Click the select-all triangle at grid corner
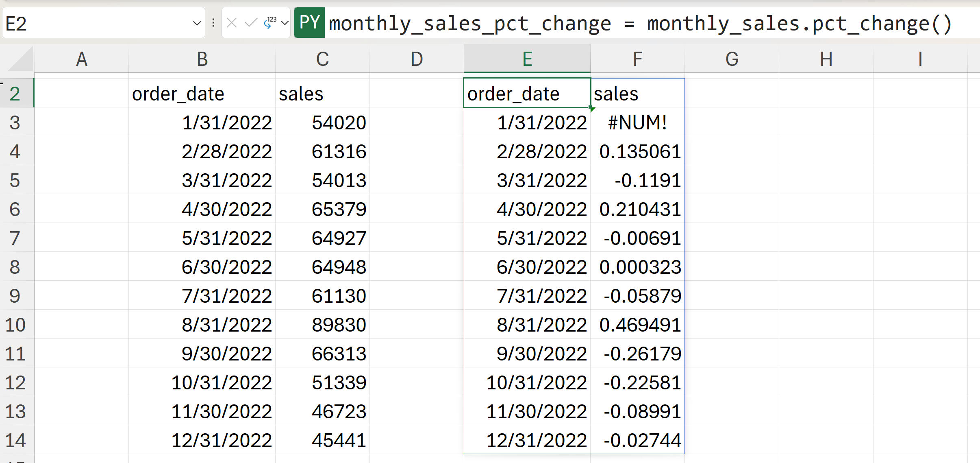980x463 pixels. pyautogui.click(x=20, y=60)
